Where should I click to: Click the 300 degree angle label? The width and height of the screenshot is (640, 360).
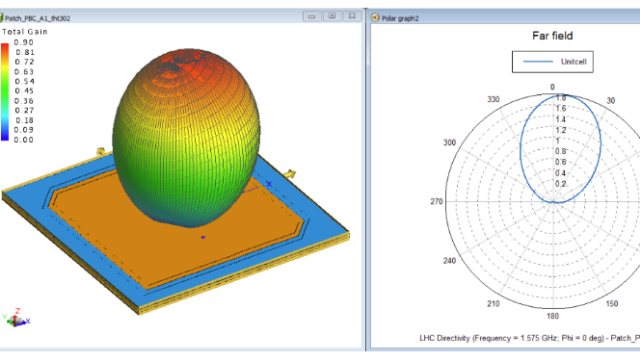click(x=449, y=142)
